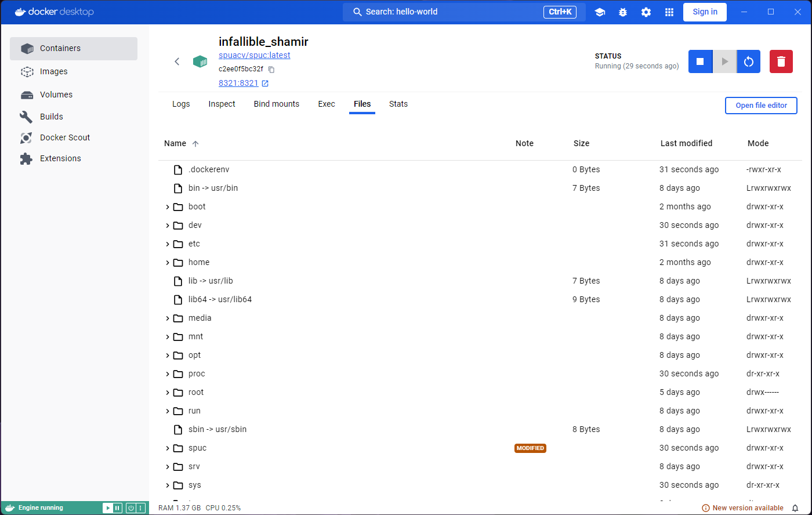Open the spuacv/spuc:latest image link

255,55
